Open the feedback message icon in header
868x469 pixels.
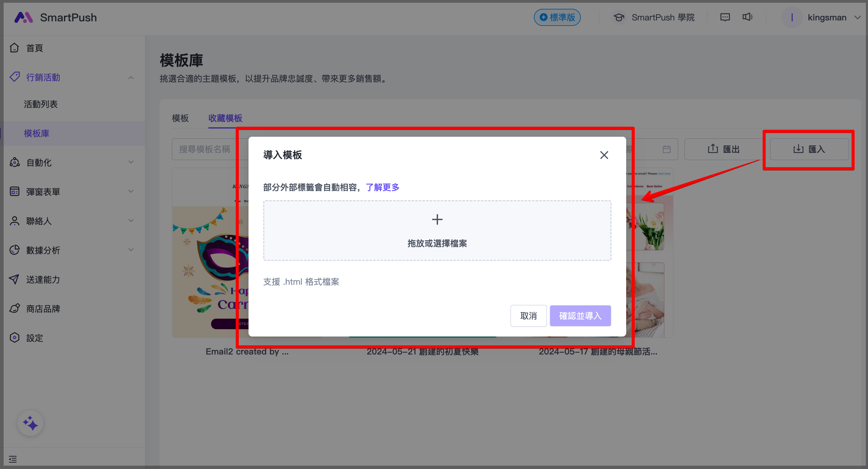[x=725, y=17]
